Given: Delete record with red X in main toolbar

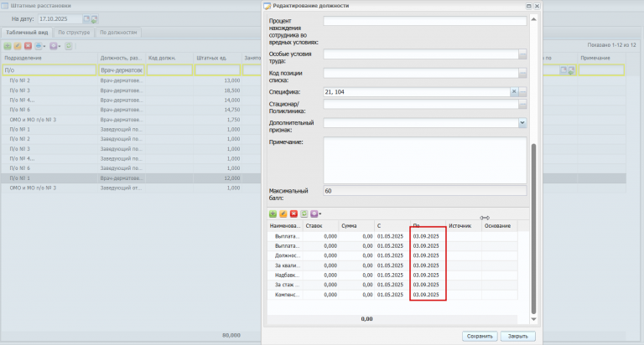Looking at the screenshot, I should 28,46.
